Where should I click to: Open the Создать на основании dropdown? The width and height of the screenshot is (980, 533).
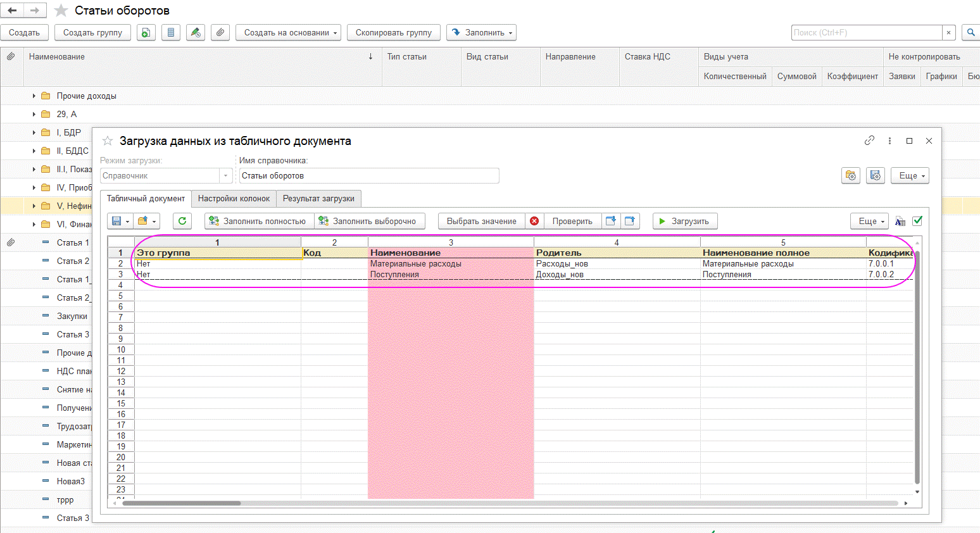[288, 32]
